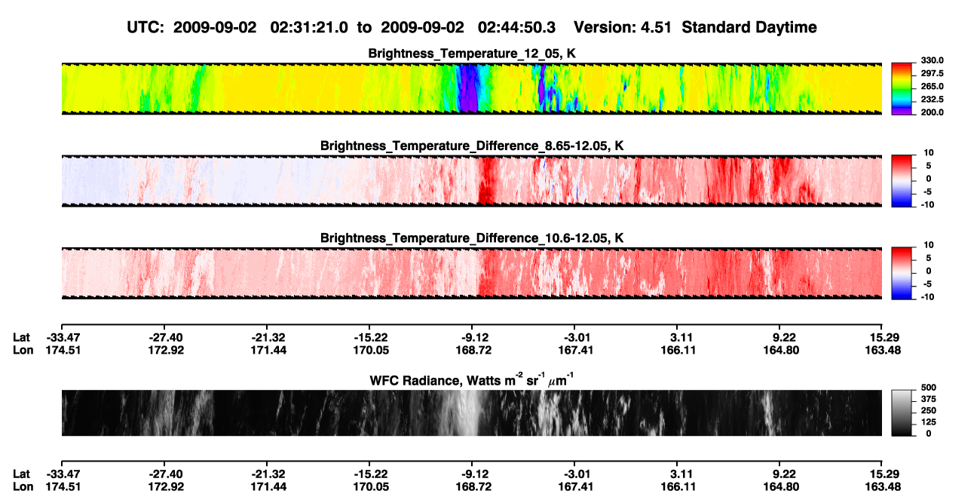Image resolution: width=980 pixels, height=503 pixels.
Task: Click the 297.5 colorbar label
Action: pos(933,74)
